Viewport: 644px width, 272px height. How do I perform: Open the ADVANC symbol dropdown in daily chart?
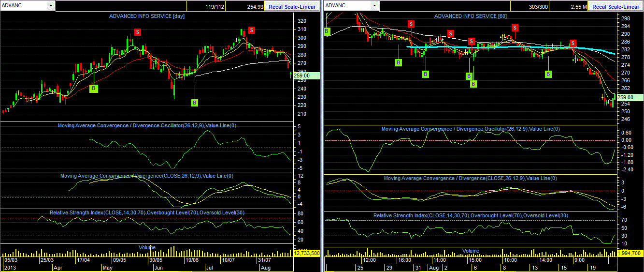point(51,6)
